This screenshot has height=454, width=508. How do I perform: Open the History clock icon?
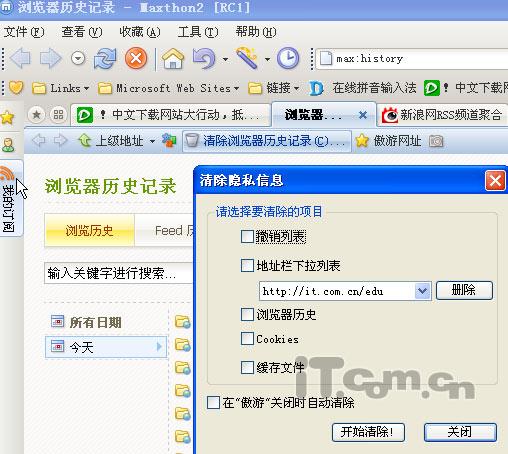coord(288,58)
